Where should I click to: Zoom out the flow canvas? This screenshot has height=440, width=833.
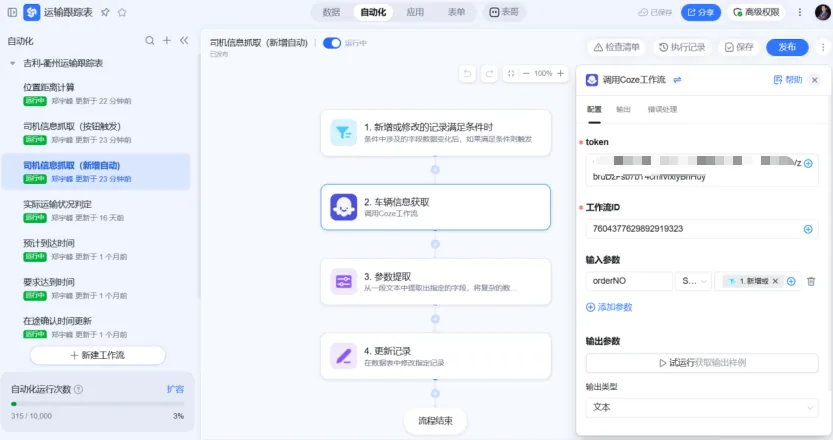pos(526,73)
